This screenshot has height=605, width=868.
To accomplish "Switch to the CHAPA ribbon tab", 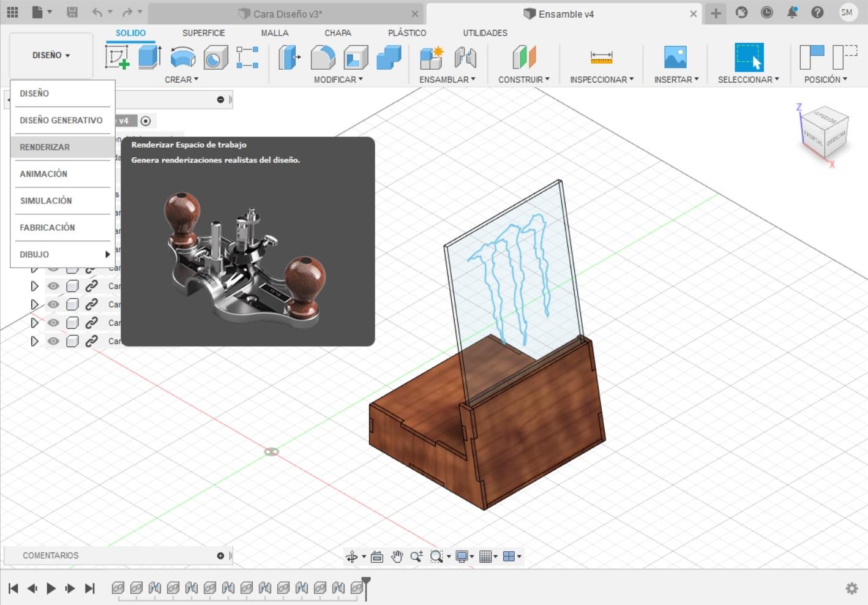I will click(337, 33).
